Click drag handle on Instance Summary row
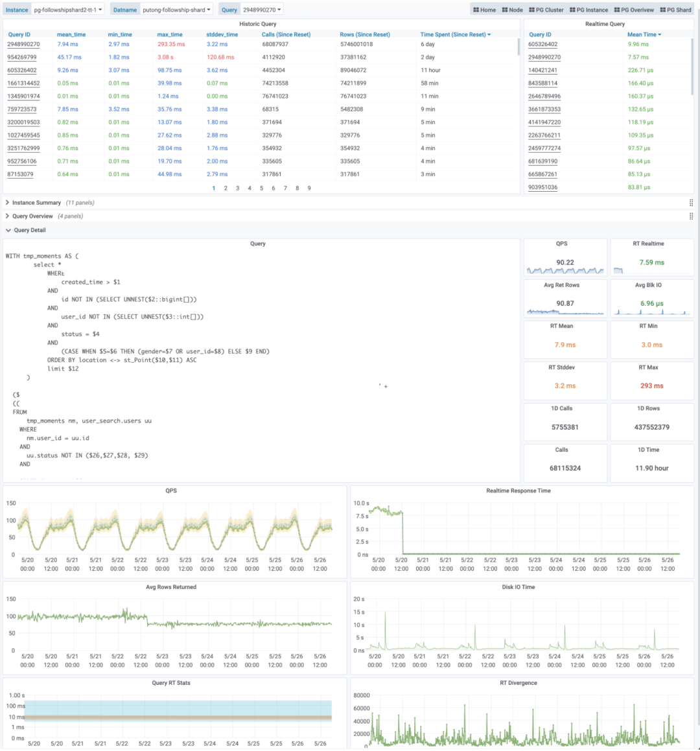 691,203
